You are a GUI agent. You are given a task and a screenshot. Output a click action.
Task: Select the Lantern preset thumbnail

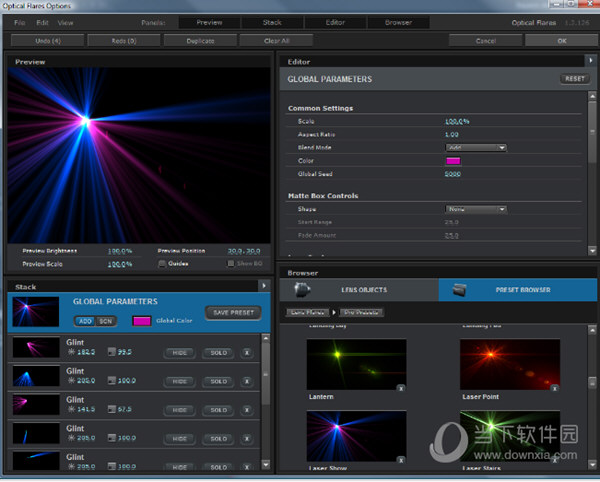356,364
